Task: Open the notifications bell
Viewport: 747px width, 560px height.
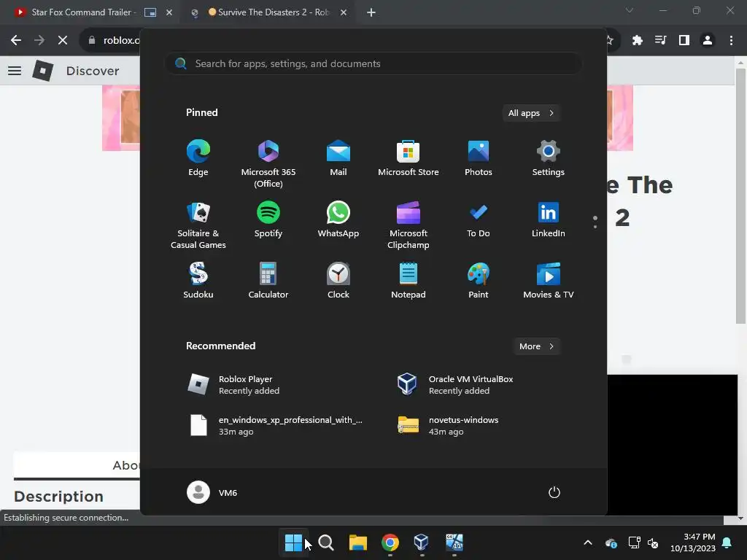Action: click(727, 542)
